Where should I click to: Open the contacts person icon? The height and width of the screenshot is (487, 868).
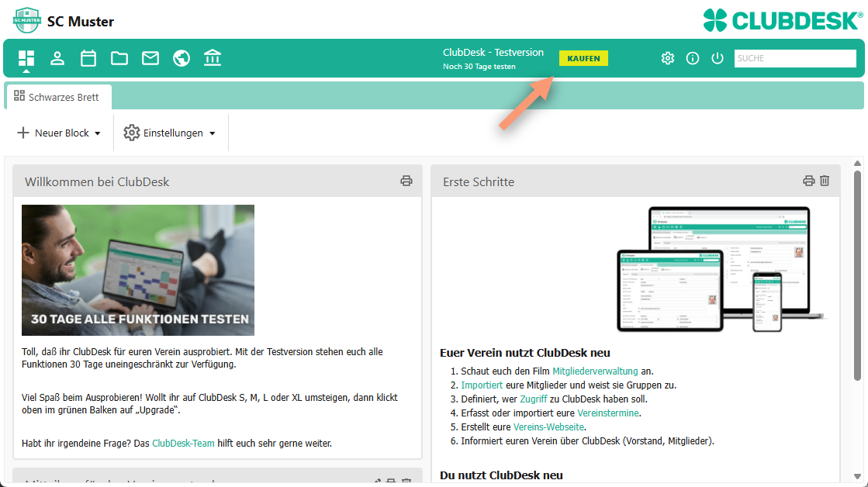point(57,58)
